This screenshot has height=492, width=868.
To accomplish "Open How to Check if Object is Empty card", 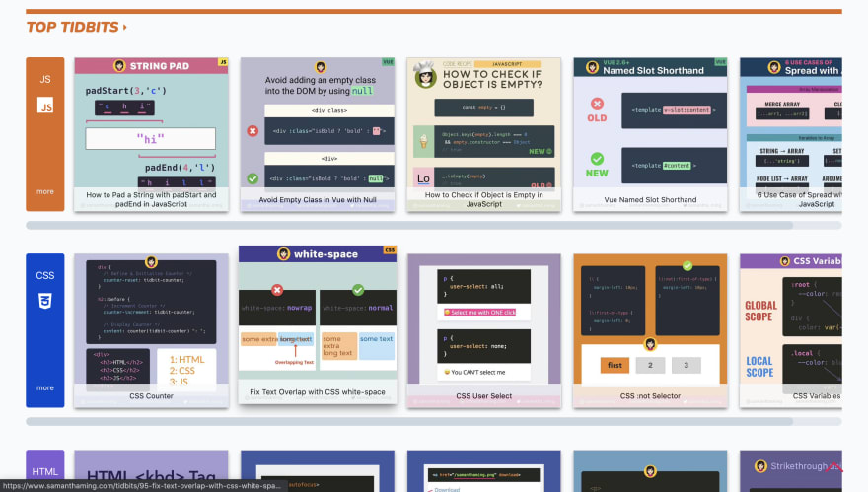I will [484, 134].
